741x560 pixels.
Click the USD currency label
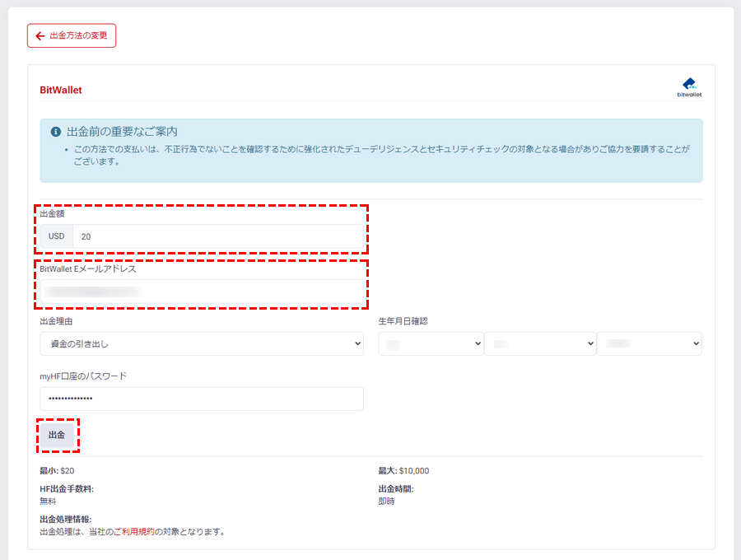click(x=56, y=236)
